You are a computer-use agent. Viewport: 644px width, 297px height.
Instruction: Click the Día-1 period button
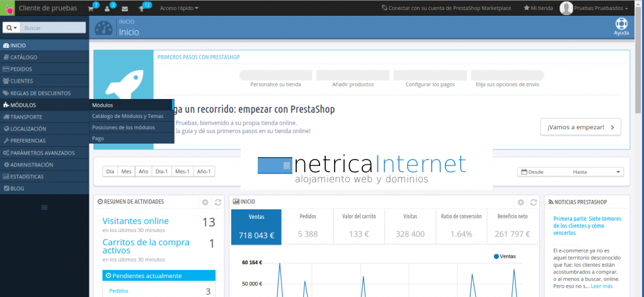[x=162, y=172]
